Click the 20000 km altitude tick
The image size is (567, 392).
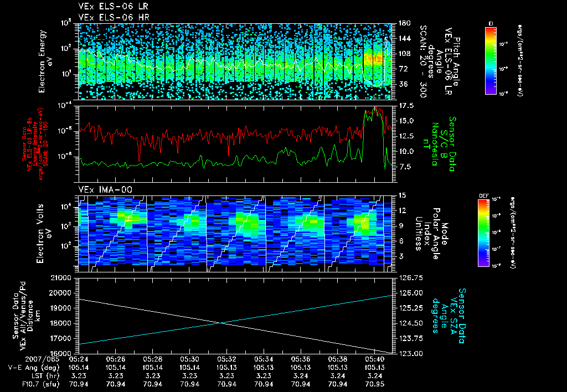click(x=60, y=293)
